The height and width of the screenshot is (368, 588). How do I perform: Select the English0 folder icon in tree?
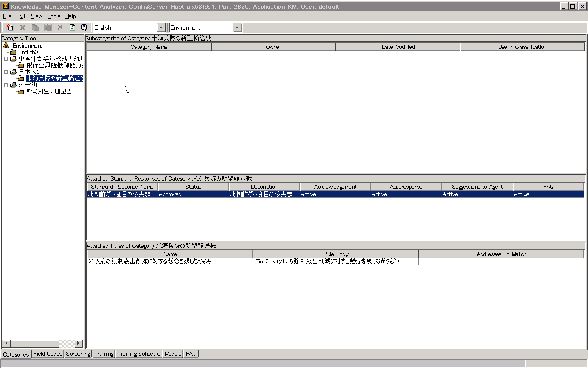tap(14, 52)
